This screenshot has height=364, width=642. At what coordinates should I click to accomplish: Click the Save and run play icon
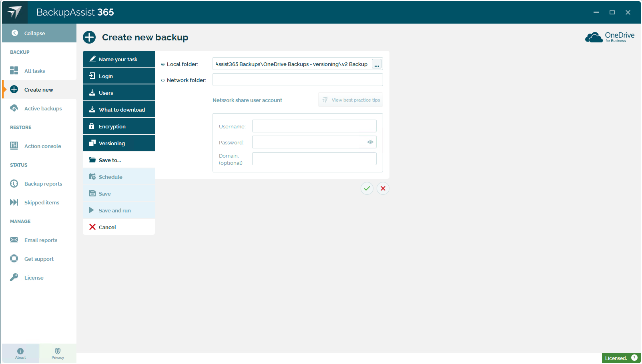(x=92, y=210)
